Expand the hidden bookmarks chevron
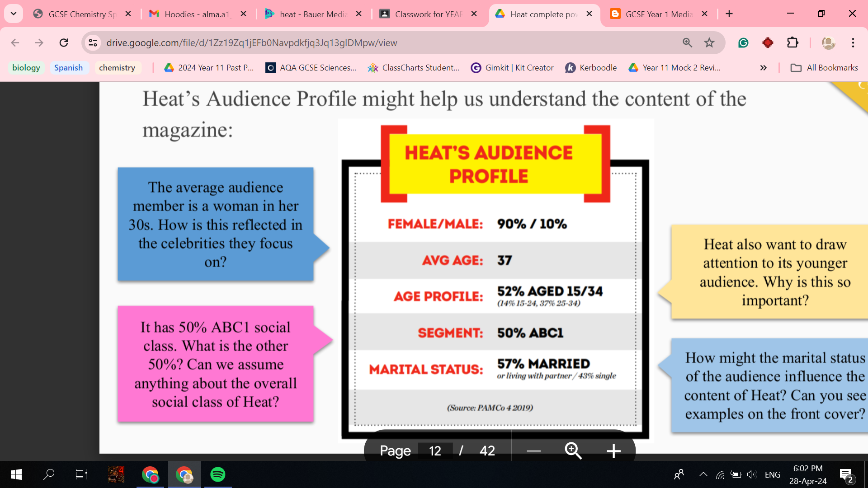 (x=764, y=68)
